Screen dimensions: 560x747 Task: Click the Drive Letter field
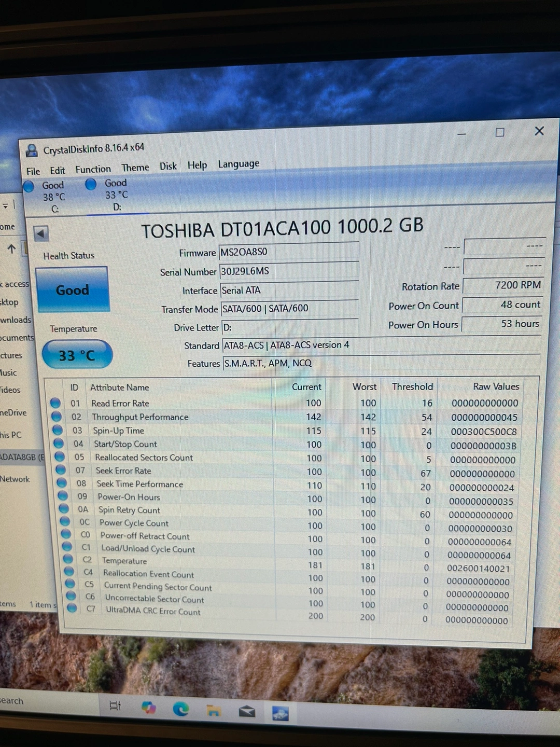point(290,327)
